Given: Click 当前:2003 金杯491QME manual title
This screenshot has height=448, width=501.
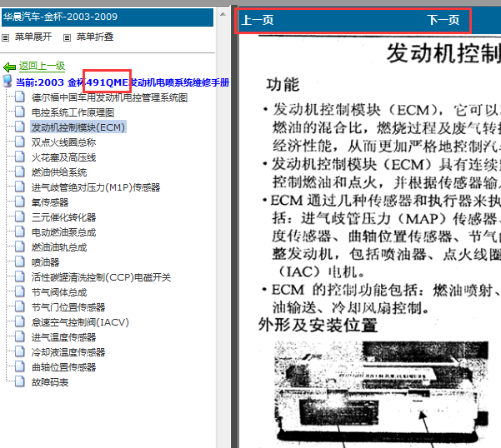Looking at the screenshot, I should pos(123,82).
